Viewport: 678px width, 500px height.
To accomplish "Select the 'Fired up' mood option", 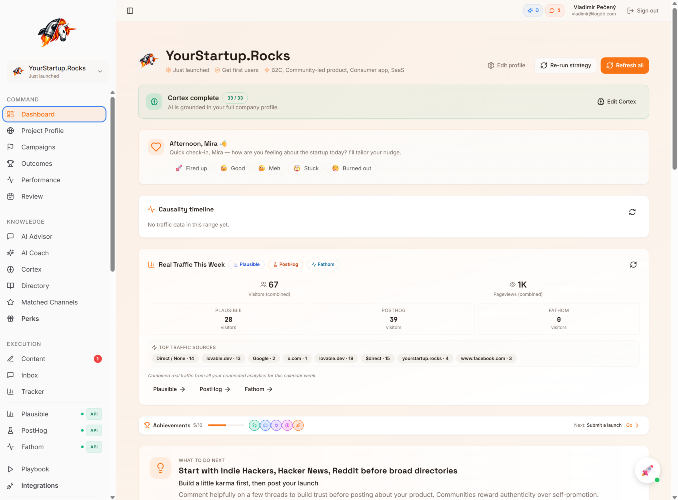I will coord(192,168).
